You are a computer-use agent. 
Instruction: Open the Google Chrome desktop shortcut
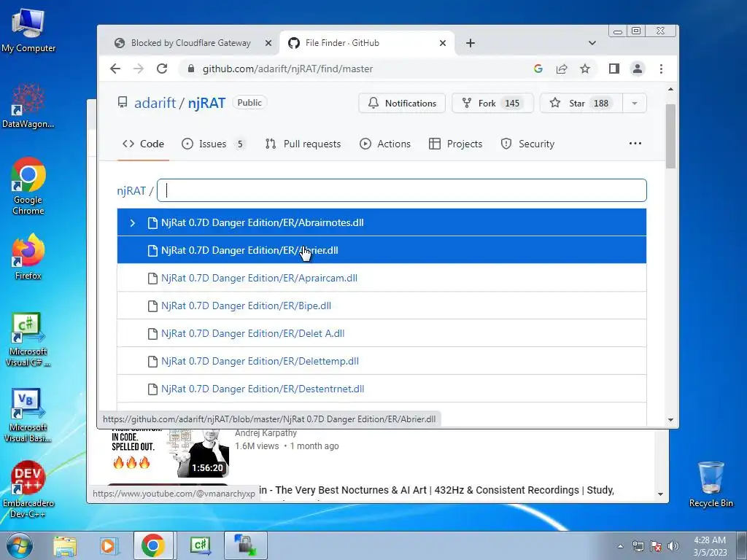(28, 186)
